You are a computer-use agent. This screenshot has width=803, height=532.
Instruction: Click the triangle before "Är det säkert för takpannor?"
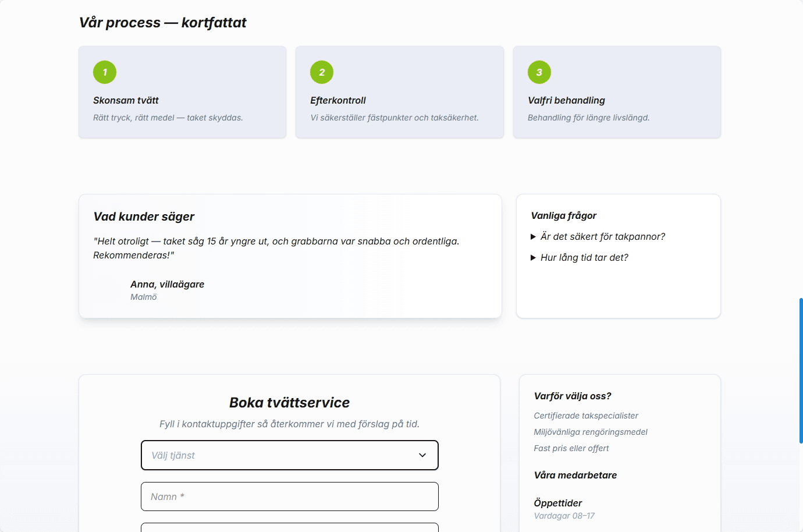[533, 237]
